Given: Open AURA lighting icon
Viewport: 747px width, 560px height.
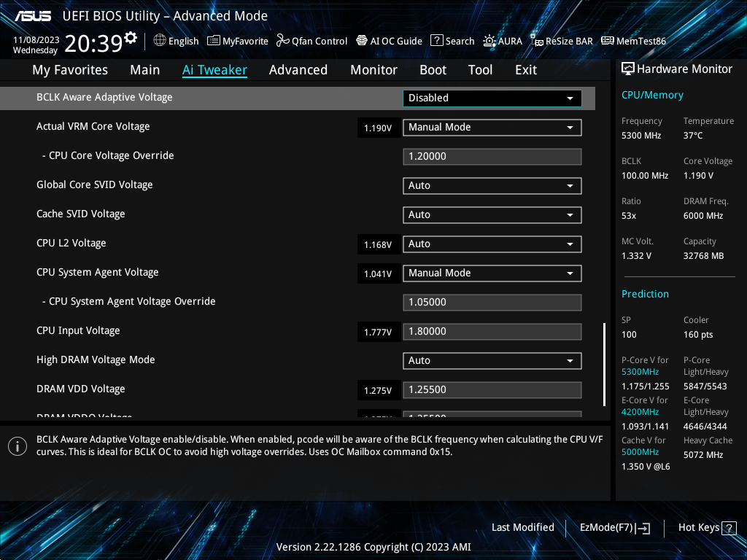Looking at the screenshot, I should (489, 41).
